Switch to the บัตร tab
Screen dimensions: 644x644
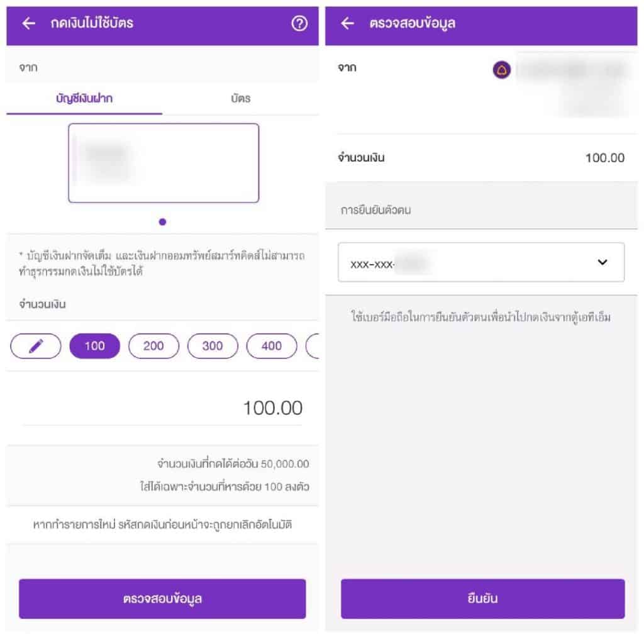(240, 99)
